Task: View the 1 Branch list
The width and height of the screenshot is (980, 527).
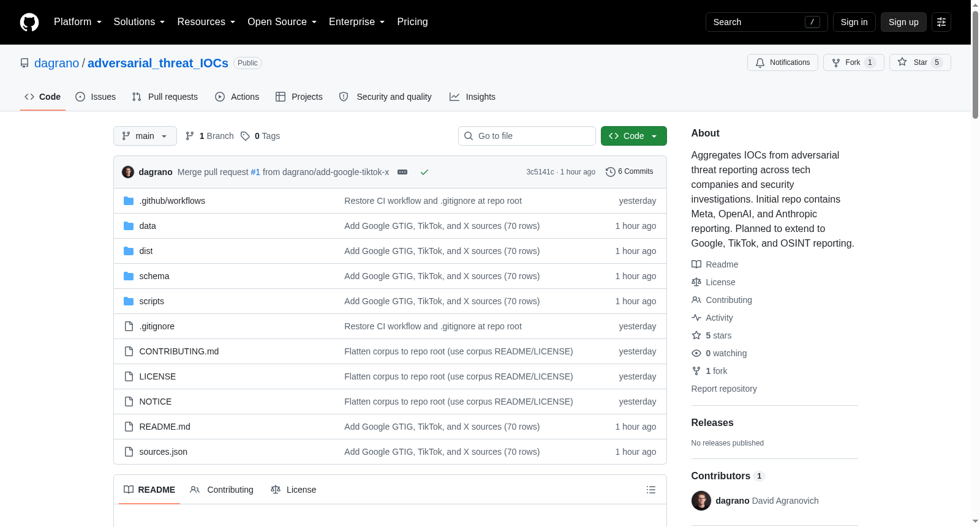Action: click(209, 136)
